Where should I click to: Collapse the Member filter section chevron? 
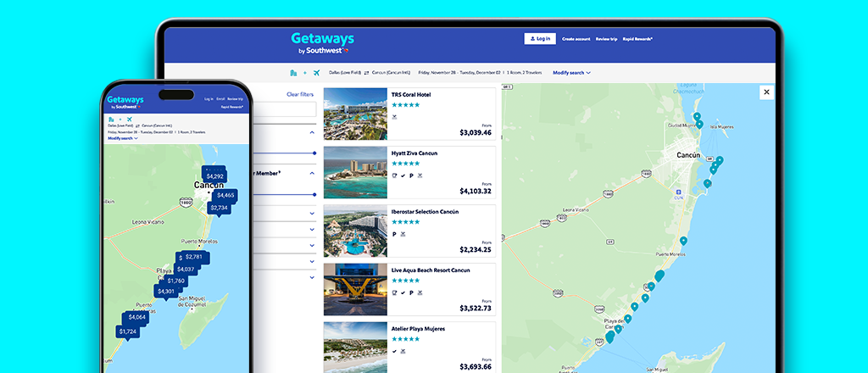(312, 173)
